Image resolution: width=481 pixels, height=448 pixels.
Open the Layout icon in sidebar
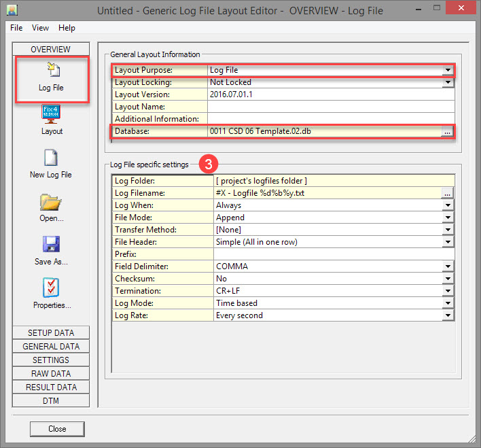51,114
